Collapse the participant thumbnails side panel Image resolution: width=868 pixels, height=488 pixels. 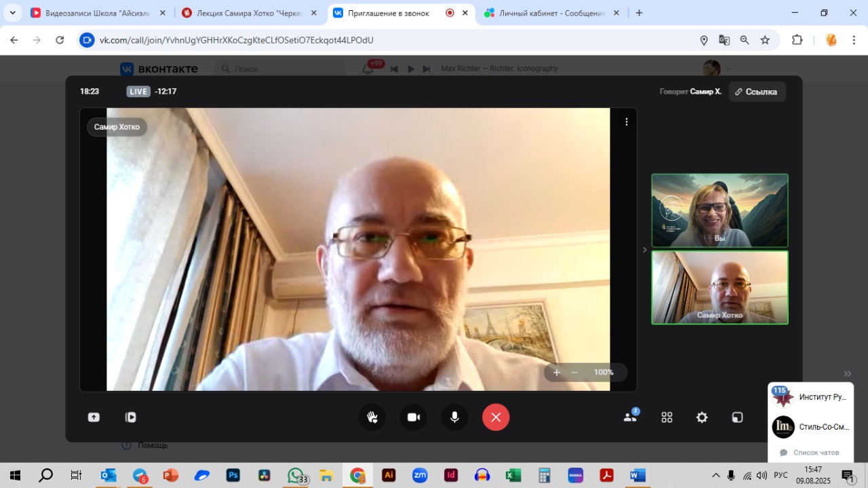[x=644, y=250]
